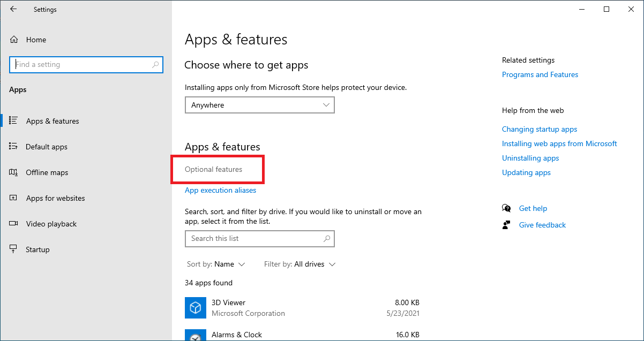Viewport: 644px width, 341px height.
Task: Click the Give feedback link
Action: (542, 225)
